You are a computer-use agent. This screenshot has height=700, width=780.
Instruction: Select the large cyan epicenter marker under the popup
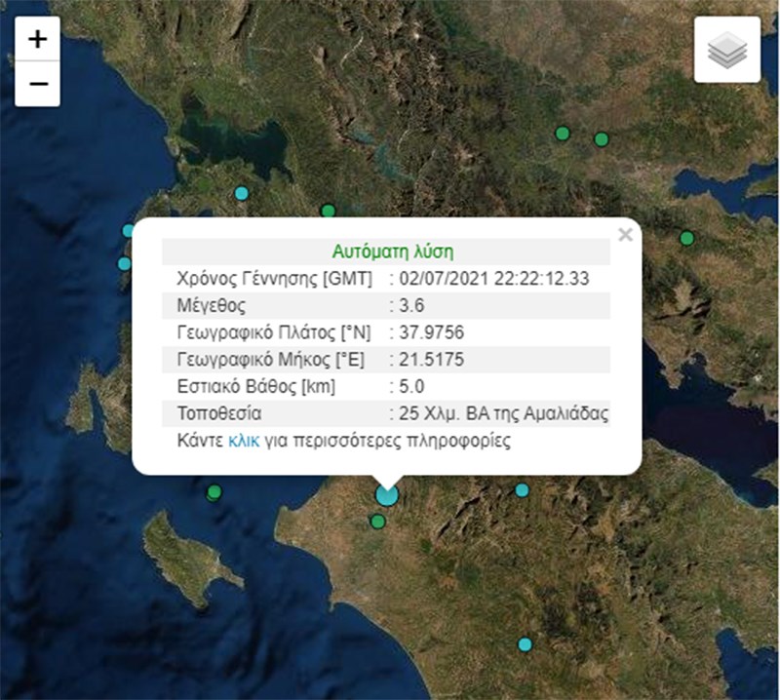point(387,495)
